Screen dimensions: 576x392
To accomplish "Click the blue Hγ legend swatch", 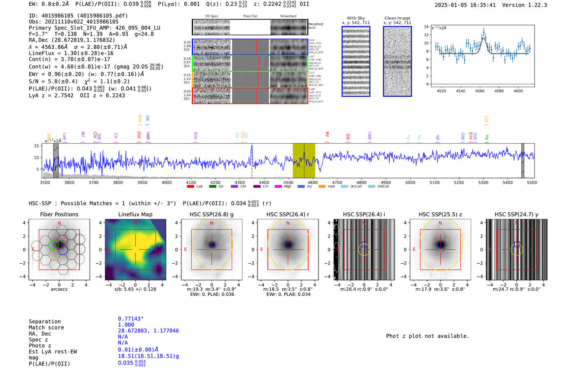I will [x=301, y=186].
